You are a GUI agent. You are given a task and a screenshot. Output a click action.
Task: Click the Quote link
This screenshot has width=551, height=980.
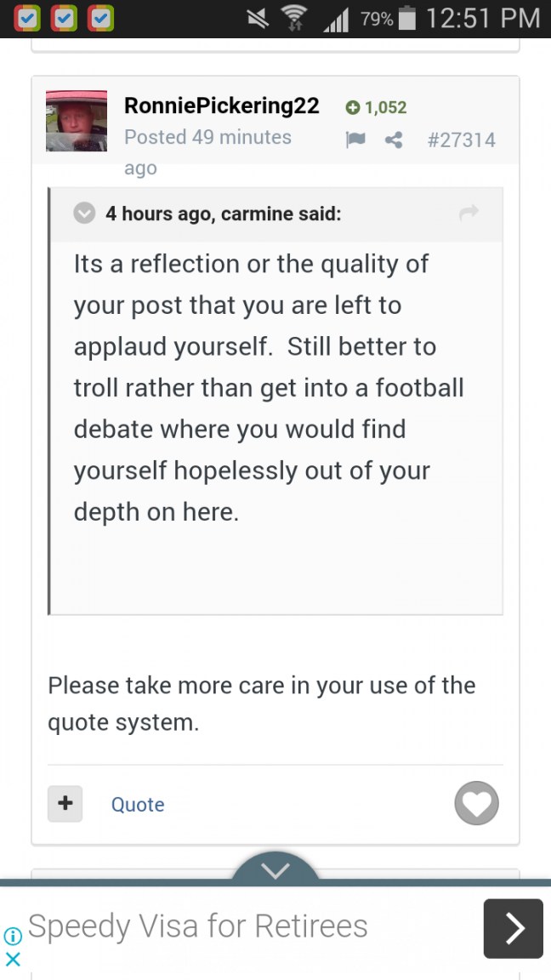click(138, 805)
